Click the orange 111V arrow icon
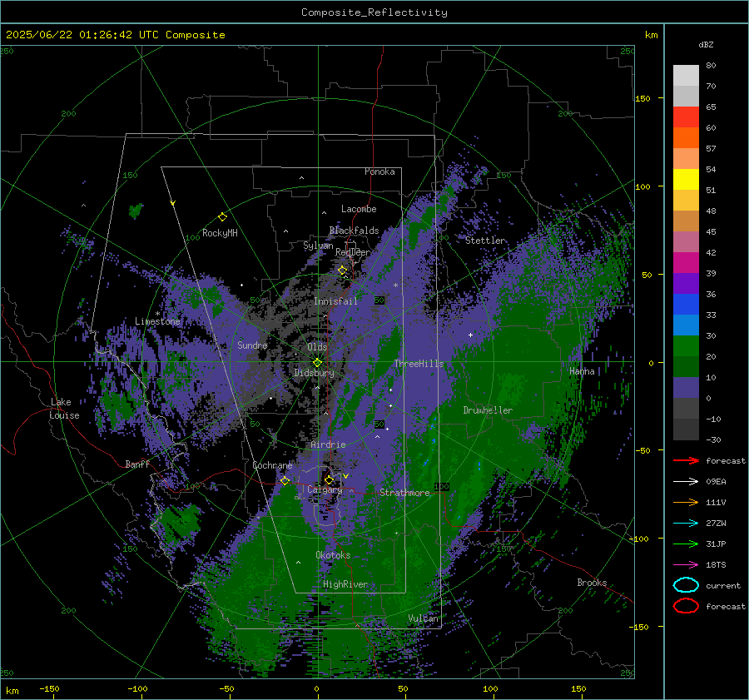 pos(686,502)
